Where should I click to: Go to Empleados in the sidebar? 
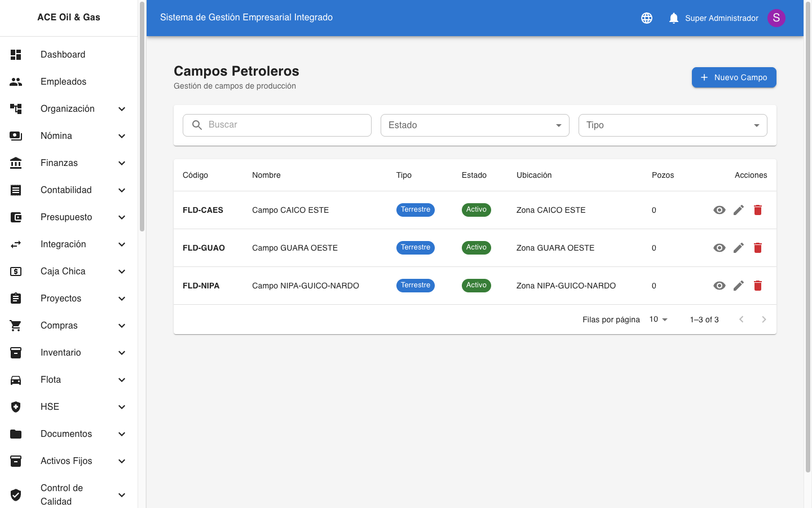[x=63, y=82]
